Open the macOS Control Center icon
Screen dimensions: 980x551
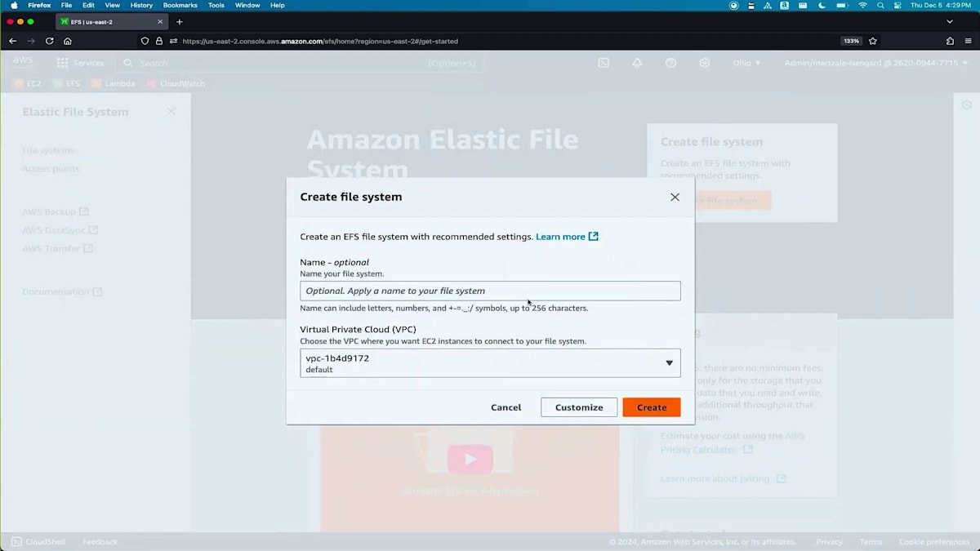898,5
